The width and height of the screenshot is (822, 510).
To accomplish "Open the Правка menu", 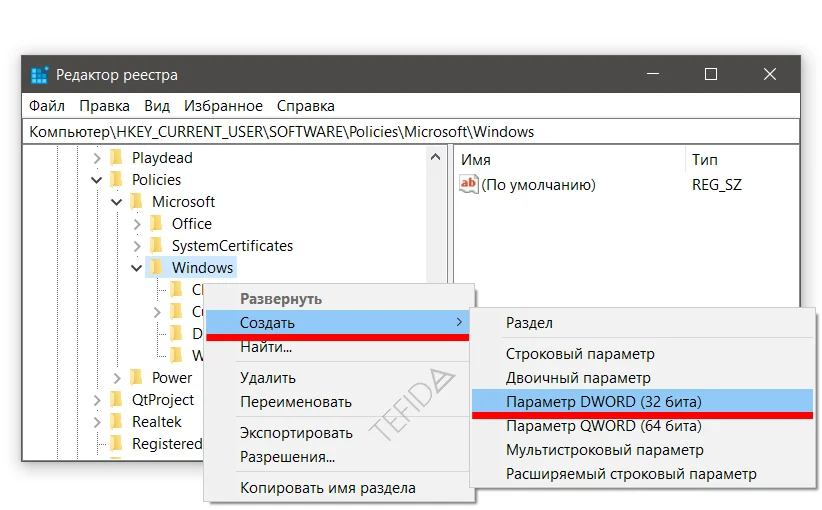I will click(x=104, y=106).
